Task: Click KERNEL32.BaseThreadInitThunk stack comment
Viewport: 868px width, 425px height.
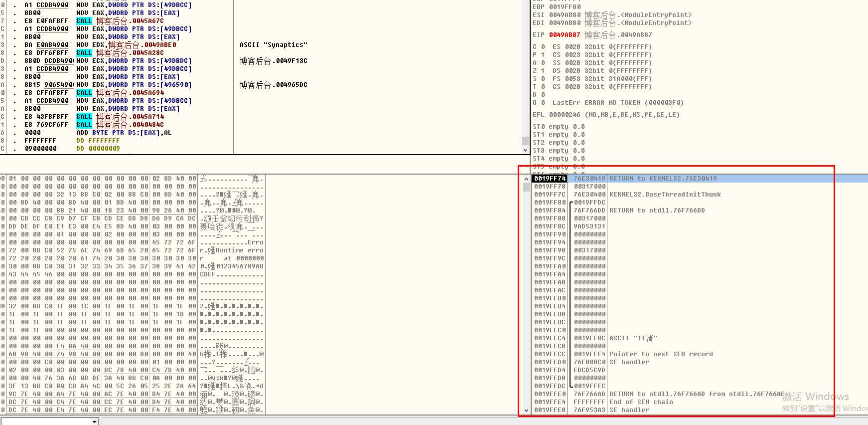Action: (x=665, y=195)
